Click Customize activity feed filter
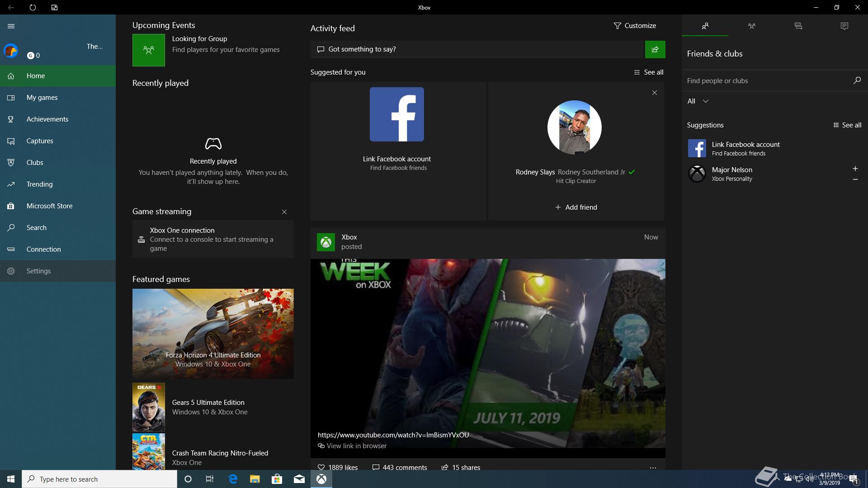The height and width of the screenshot is (488, 868). pos(635,26)
